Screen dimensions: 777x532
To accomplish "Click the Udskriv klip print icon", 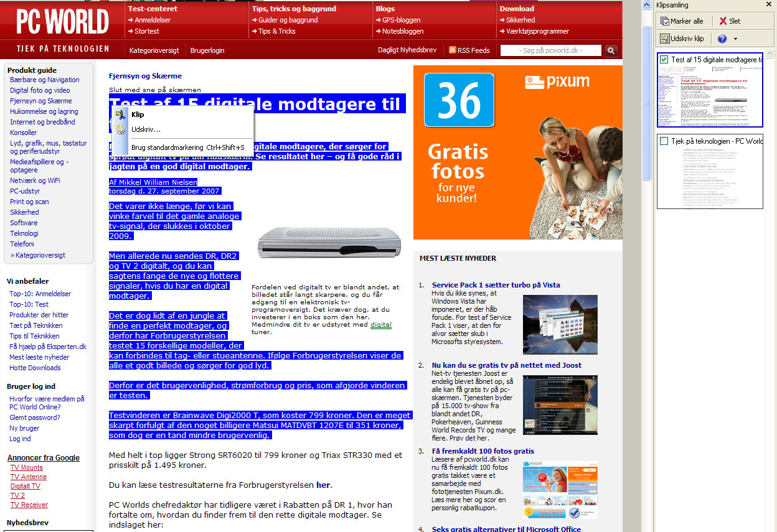I will tap(665, 39).
